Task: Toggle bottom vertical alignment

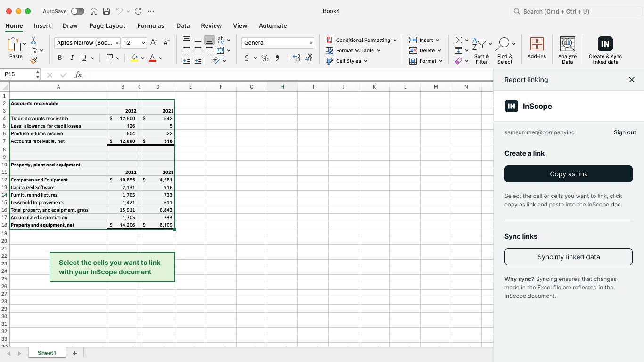Action: click(209, 40)
